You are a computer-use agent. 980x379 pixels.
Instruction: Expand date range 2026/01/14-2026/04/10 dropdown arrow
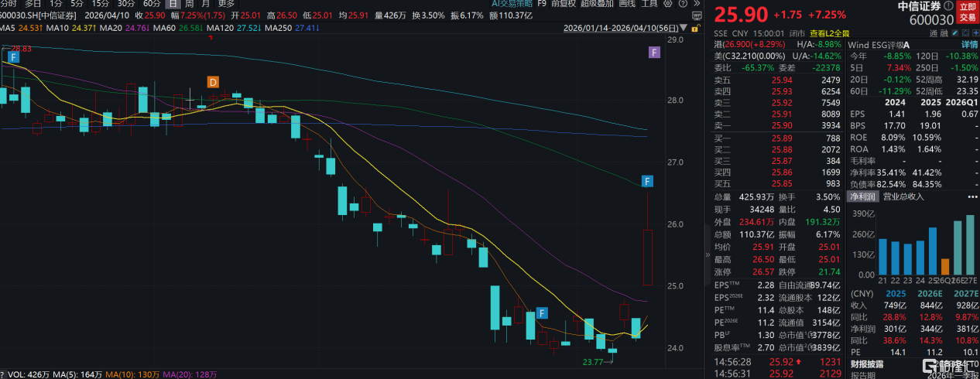[683, 28]
